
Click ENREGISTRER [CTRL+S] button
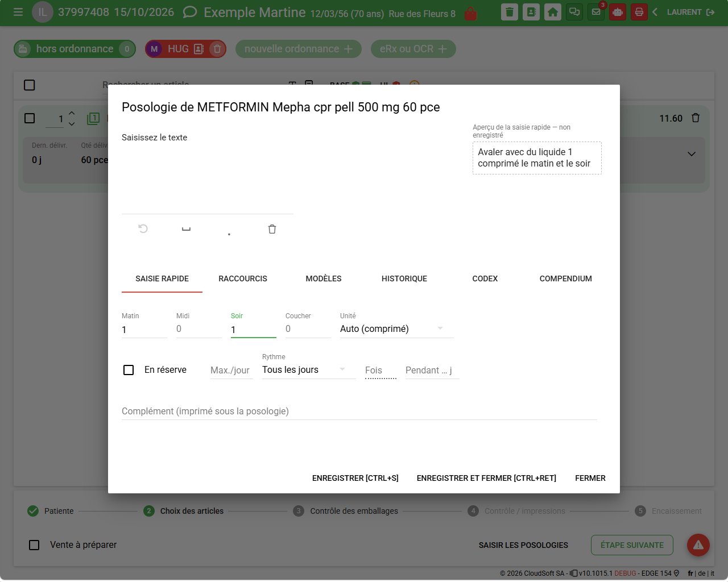(355, 478)
